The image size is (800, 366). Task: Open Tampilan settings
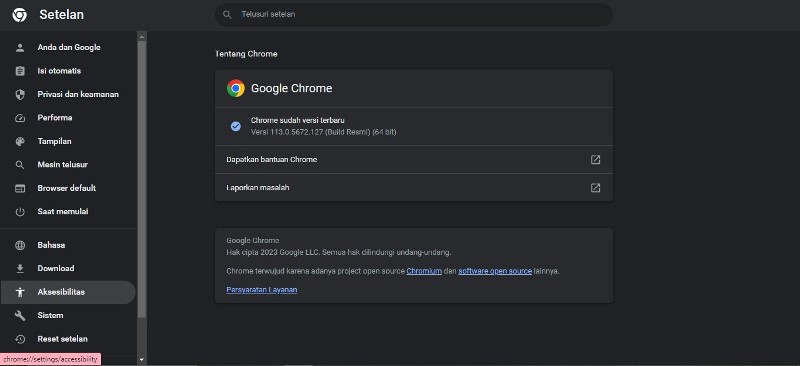[x=68, y=141]
